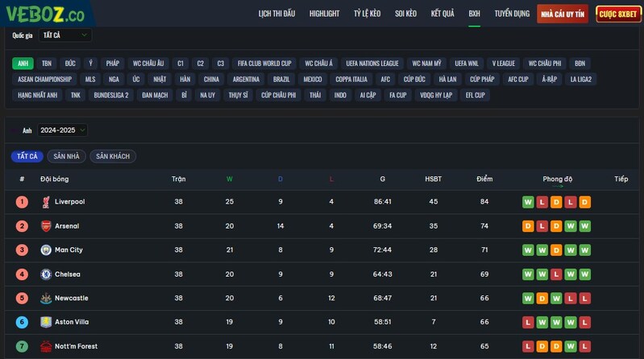Click Arsenal's L form badge
The image size is (644, 359).
point(542,226)
